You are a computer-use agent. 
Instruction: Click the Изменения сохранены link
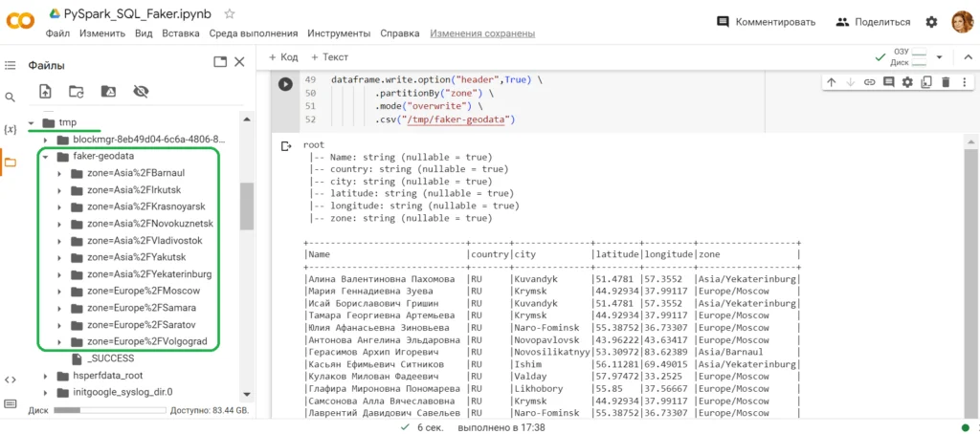click(482, 33)
